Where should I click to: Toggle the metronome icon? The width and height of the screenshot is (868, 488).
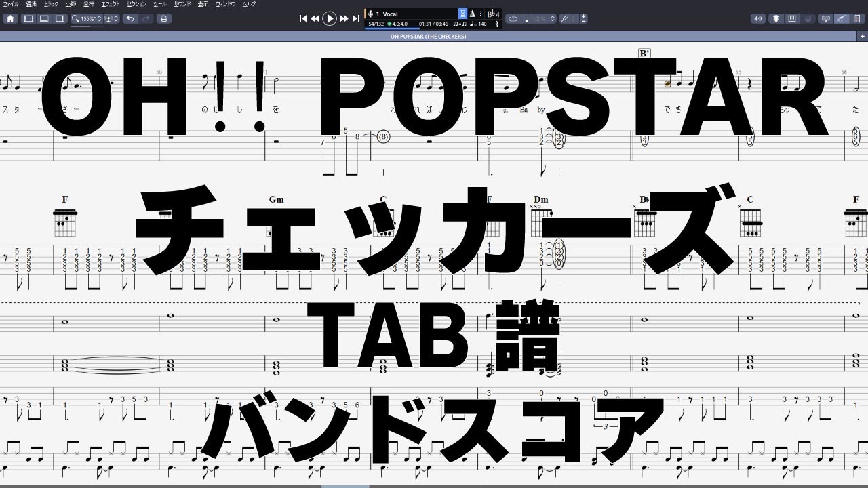[472, 14]
